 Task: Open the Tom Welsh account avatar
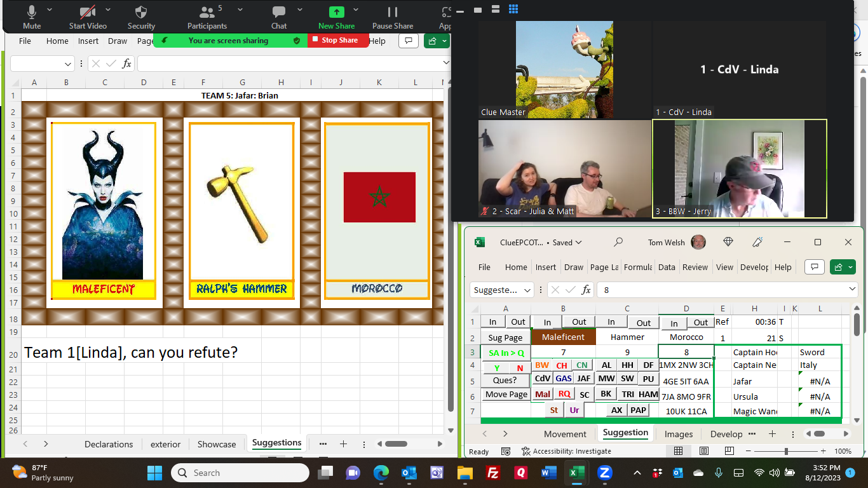[x=698, y=242]
